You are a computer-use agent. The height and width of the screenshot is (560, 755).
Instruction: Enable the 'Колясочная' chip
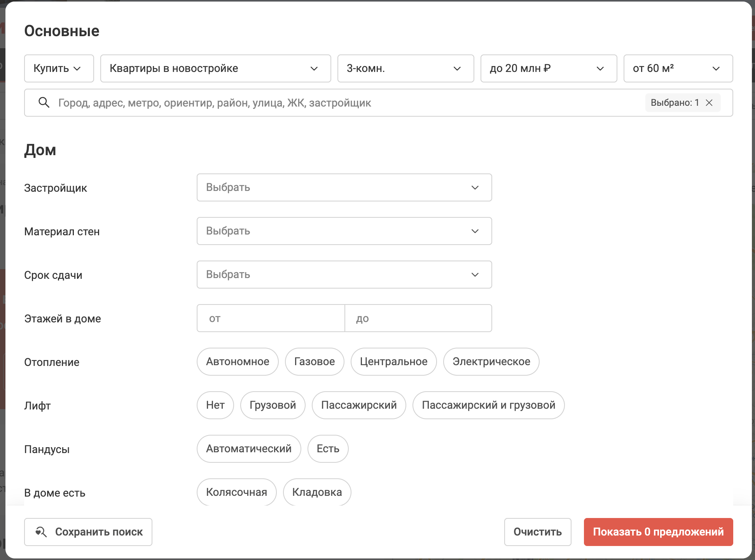(236, 492)
